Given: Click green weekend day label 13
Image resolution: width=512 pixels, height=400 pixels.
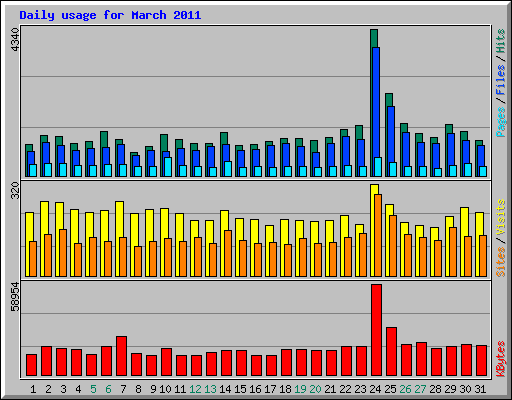Looking at the screenshot, I should [210, 389].
